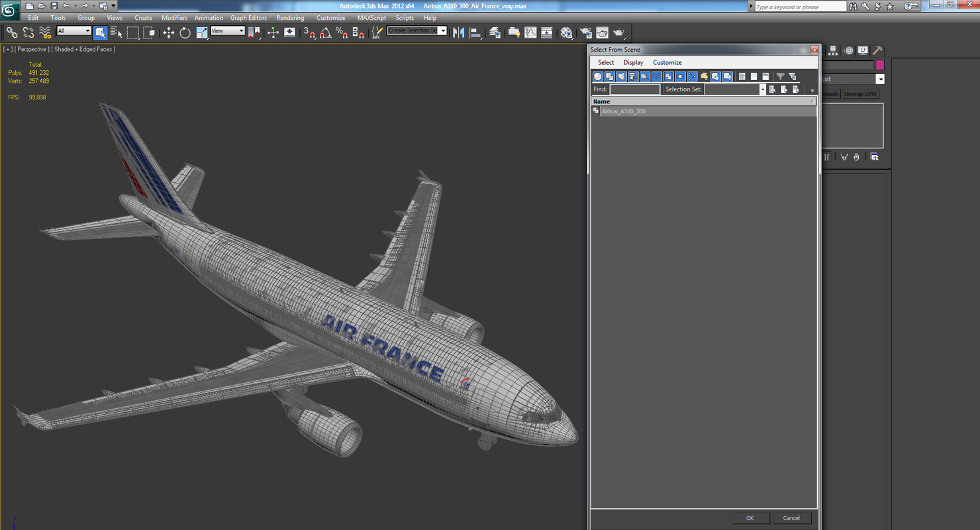Toggle Keyboard Shortcut Override
980x530 pixels.
[x=289, y=32]
